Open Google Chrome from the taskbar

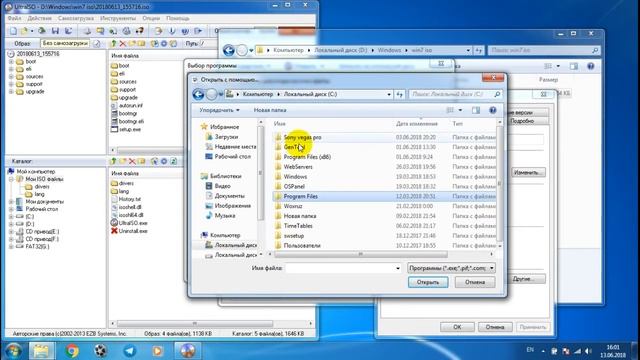(x=72, y=351)
